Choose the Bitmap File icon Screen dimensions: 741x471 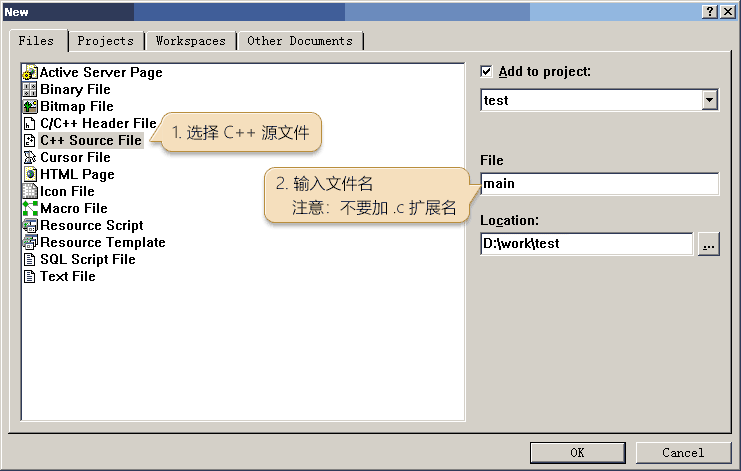tap(30, 107)
